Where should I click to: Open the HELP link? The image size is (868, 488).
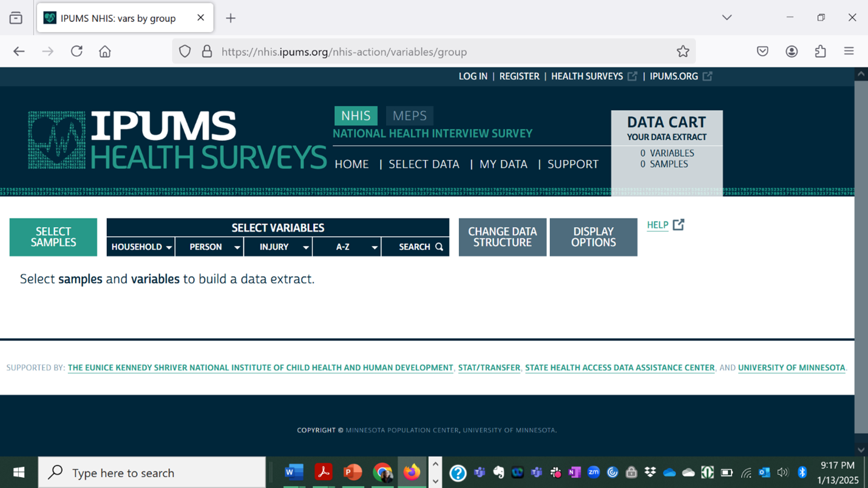[657, 225]
